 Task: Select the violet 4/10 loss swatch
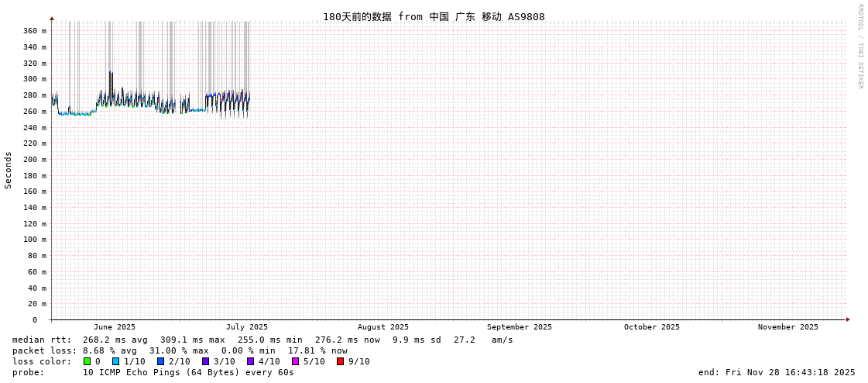(250, 361)
